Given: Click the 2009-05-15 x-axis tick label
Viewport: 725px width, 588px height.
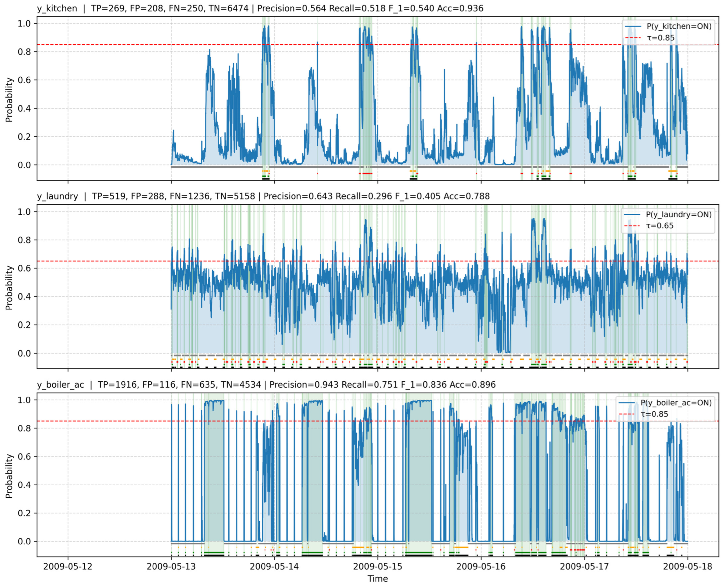Looking at the screenshot, I should (377, 566).
